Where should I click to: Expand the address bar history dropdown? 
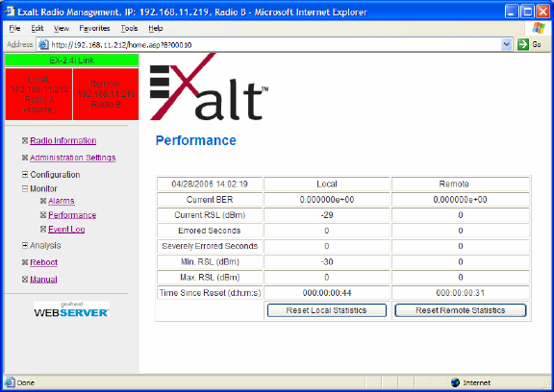click(507, 44)
